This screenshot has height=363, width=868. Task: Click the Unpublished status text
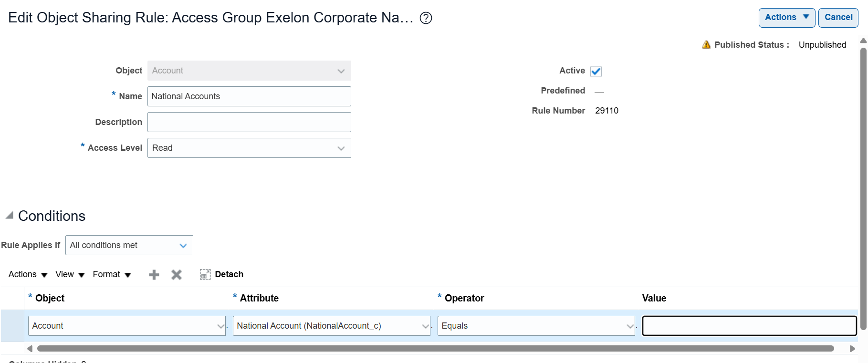(x=822, y=45)
